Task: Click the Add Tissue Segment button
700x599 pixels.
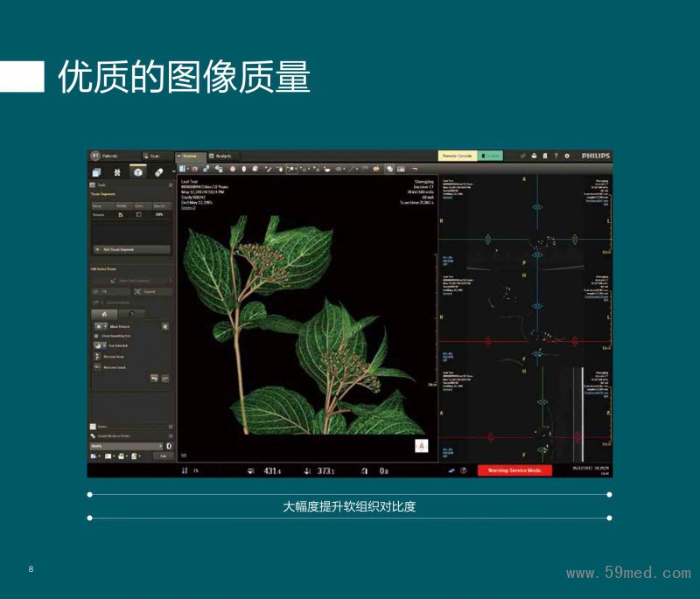Action: click(x=131, y=249)
